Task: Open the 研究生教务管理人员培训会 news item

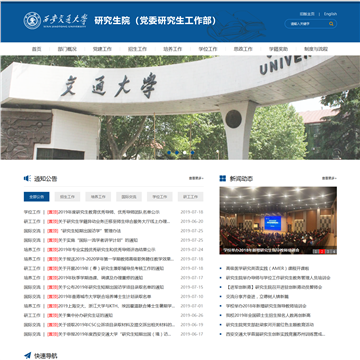Action: point(278,278)
